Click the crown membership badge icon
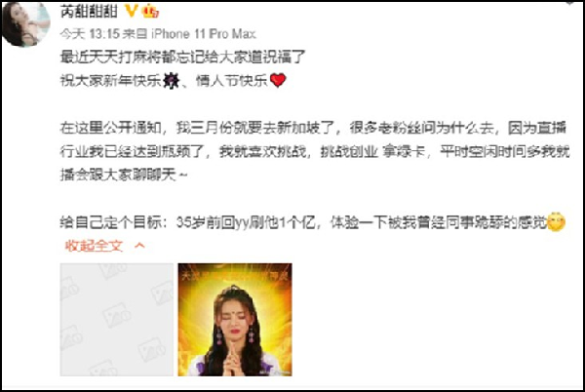Image resolution: width=585 pixels, height=392 pixels. click(x=150, y=11)
